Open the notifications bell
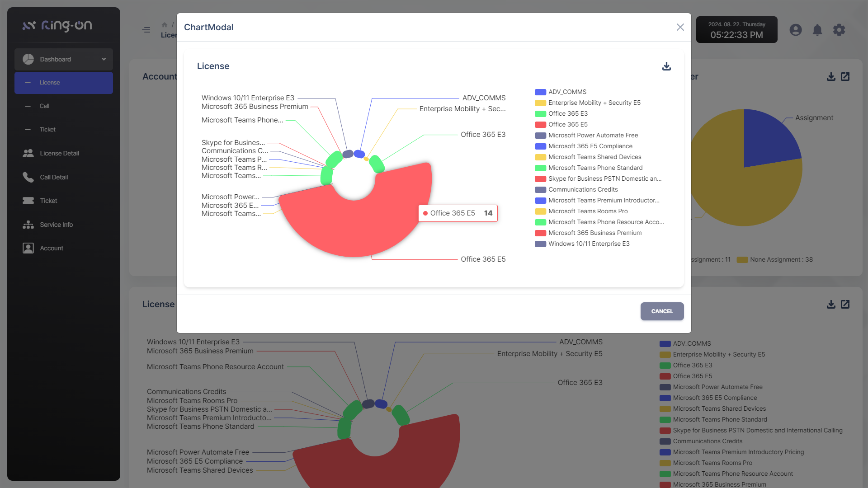 tap(817, 30)
